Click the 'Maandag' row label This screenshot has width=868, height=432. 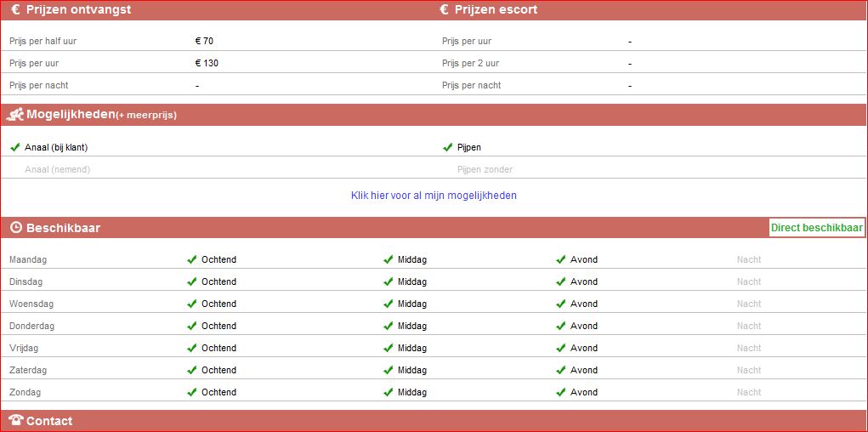[x=28, y=259]
